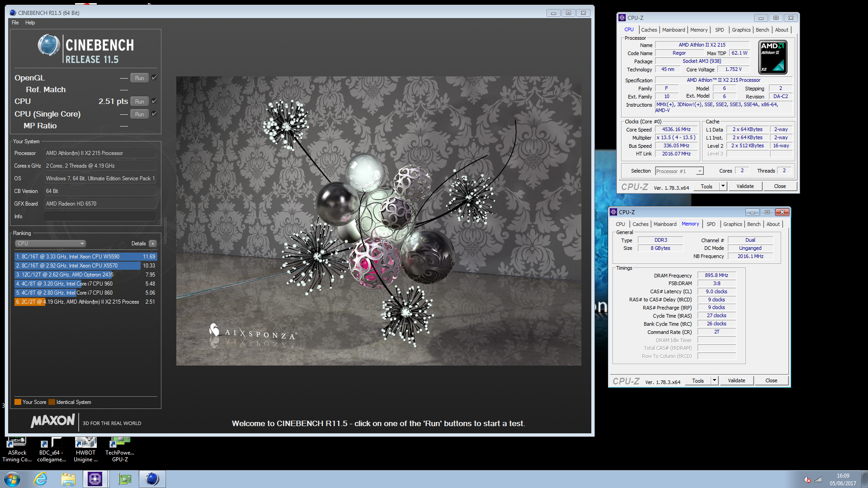Switch to Caches tab in upper CPU-Z
Screen dimensions: 868x488
[649, 30]
